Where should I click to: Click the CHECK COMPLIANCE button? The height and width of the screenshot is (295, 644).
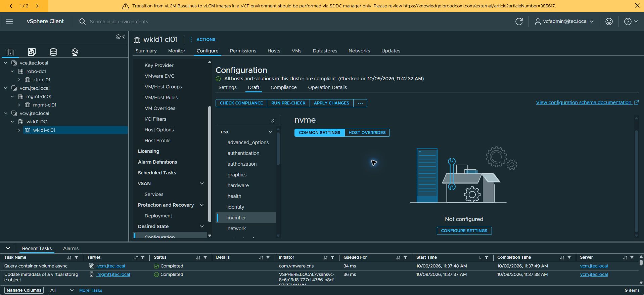(x=241, y=103)
